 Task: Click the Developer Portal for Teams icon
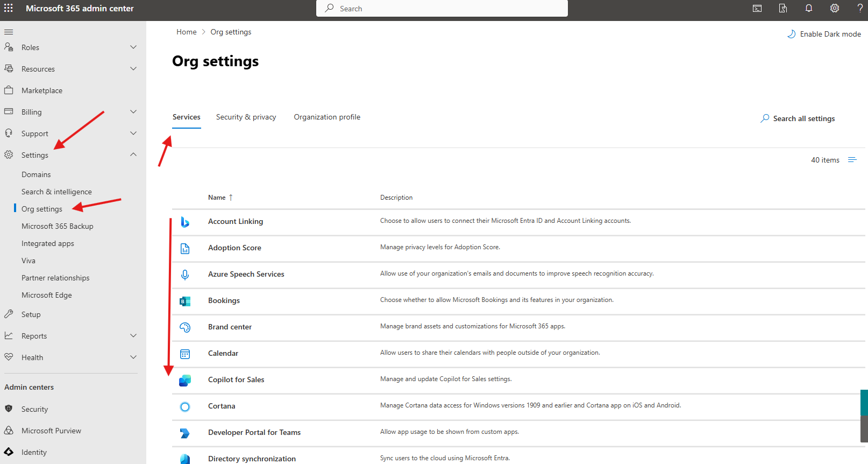pos(185,433)
